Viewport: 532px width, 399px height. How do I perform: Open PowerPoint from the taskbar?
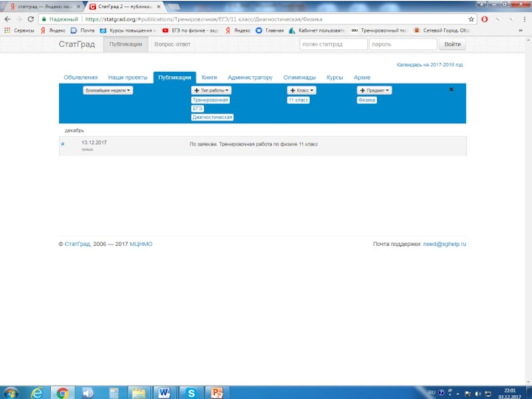click(x=217, y=393)
